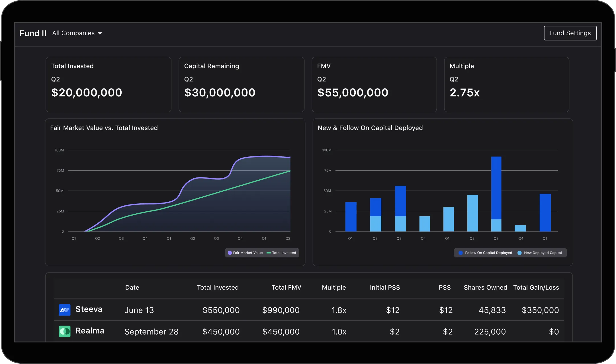Sort by Shares Owned column header
Screen dimensions: 616x364
coord(485,288)
